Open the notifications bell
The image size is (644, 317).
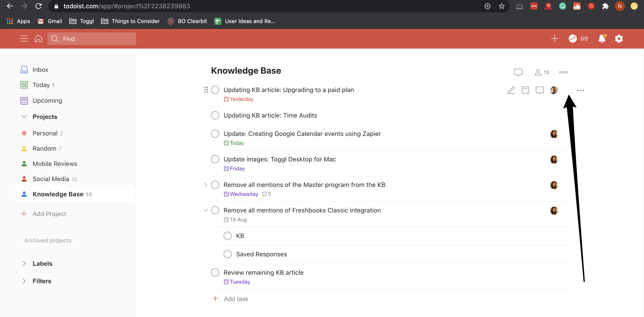tap(602, 39)
